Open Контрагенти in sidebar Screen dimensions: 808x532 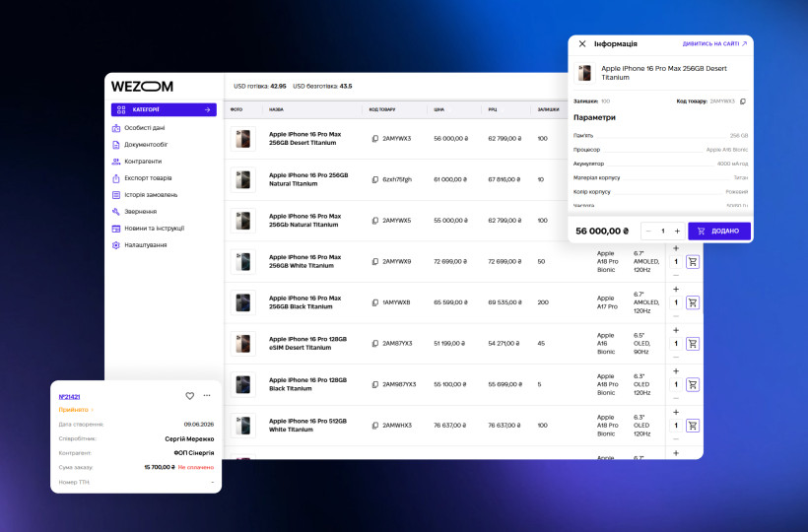[137, 162]
